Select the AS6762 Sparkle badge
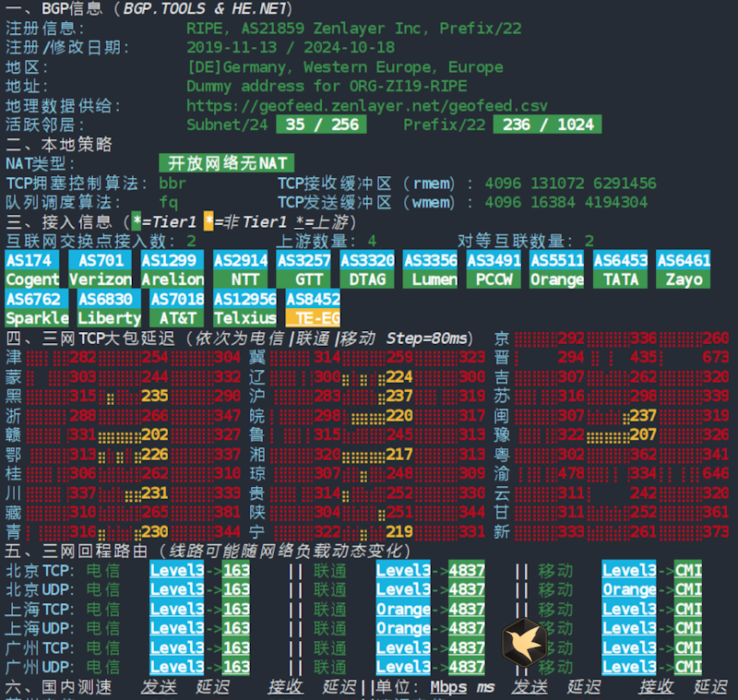Viewport: 738px width, 700px height. pyautogui.click(x=37, y=309)
